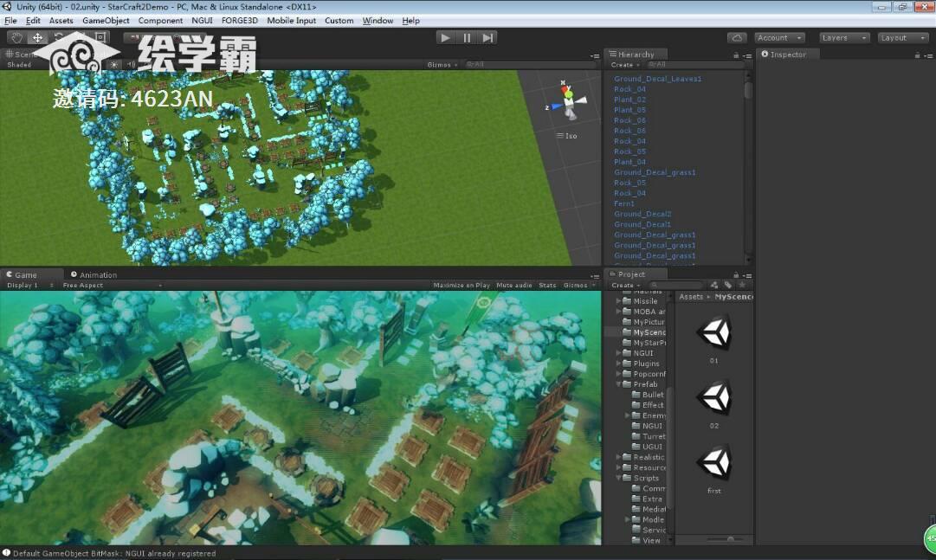Save search favorite star in Project

tap(742, 285)
